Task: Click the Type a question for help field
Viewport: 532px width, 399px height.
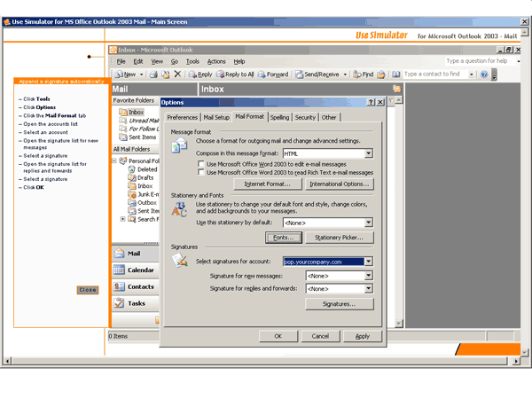Action: coord(480,61)
